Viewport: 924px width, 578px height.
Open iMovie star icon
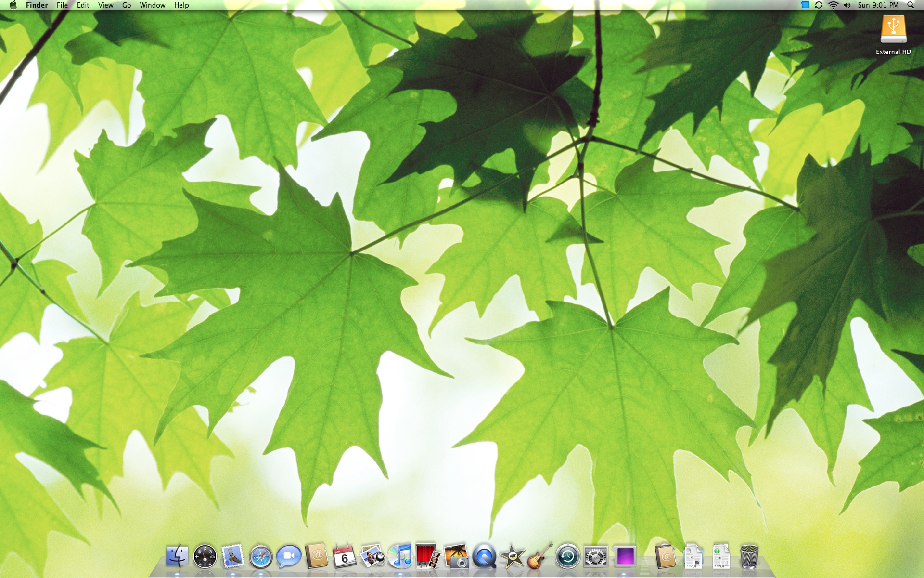click(512, 556)
